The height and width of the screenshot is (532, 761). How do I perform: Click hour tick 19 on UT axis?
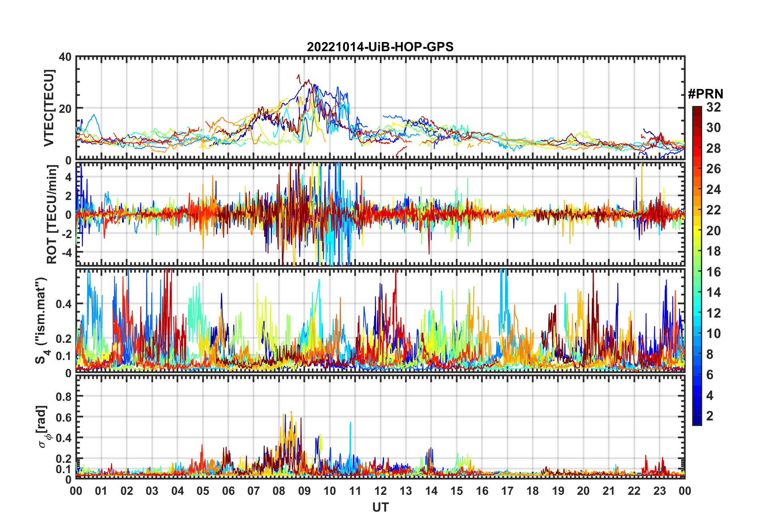(x=558, y=491)
